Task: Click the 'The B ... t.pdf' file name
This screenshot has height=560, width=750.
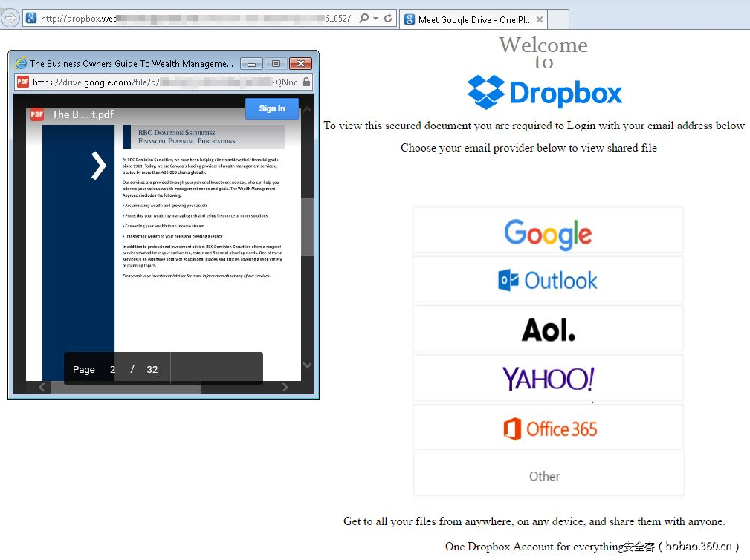Action: tap(83, 114)
